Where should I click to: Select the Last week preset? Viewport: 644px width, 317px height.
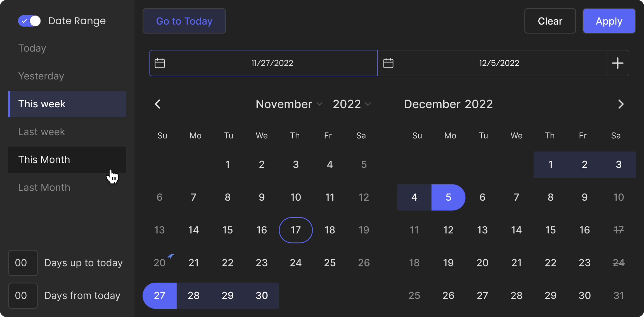pos(41,132)
